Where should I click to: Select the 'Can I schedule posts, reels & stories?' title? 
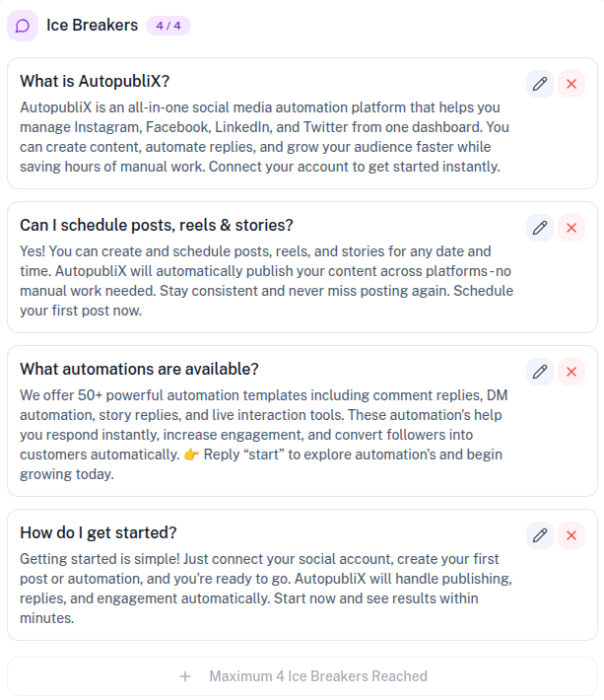click(157, 226)
